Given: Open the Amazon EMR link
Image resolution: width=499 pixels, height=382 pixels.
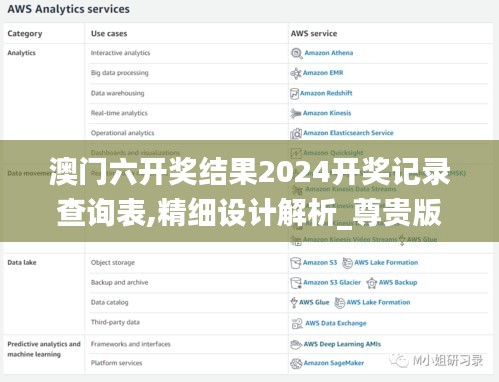Looking at the screenshot, I should [x=323, y=73].
